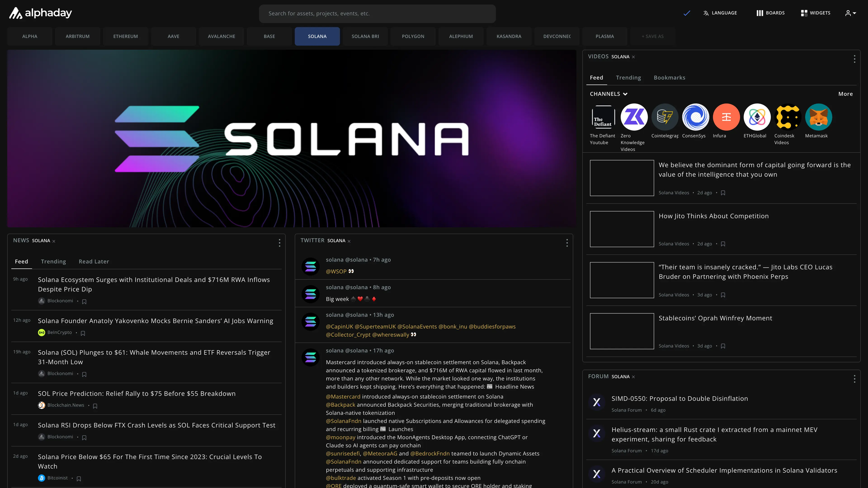Open the Helius-stream Rust crate forum post
The width and height of the screenshot is (868, 488).
[x=714, y=434]
